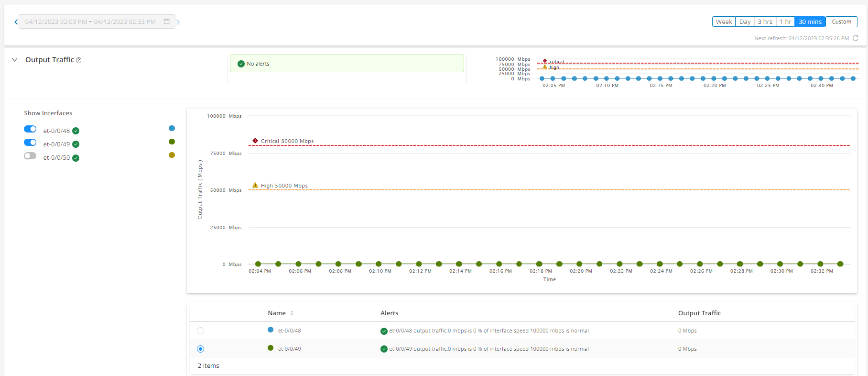Enable the et-0/0/50 interface toggle
Viewport: 868px width, 376px height.
(30, 156)
